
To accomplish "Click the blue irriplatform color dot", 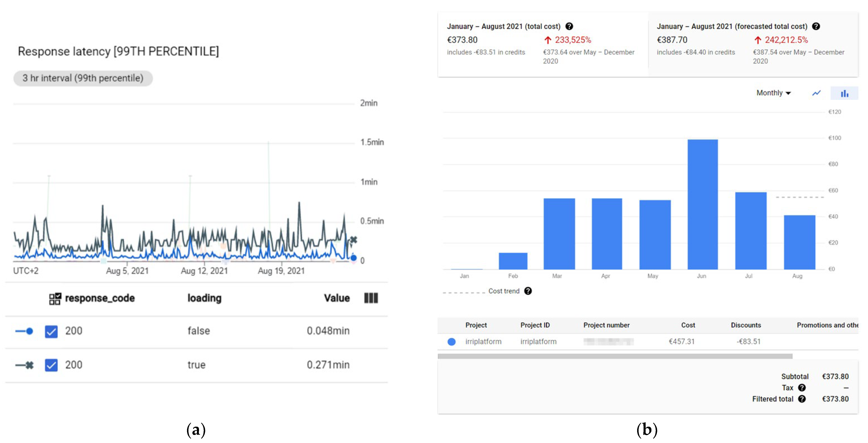I will coord(452,342).
